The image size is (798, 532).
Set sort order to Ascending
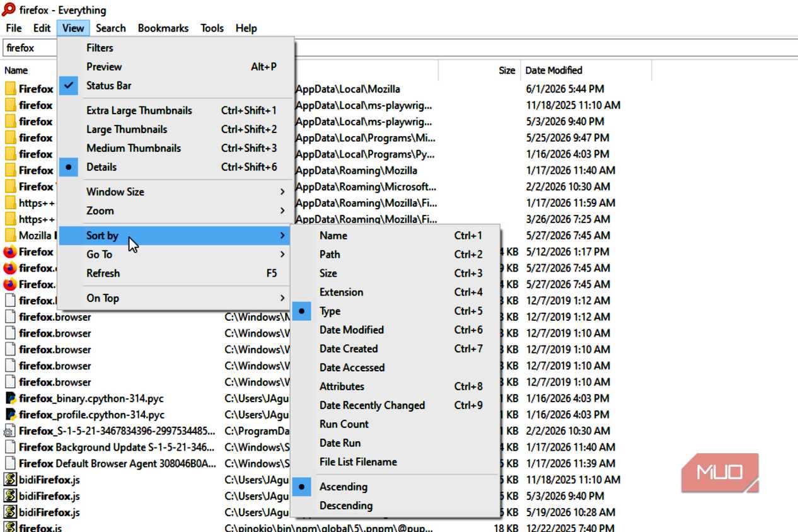tap(395, 487)
